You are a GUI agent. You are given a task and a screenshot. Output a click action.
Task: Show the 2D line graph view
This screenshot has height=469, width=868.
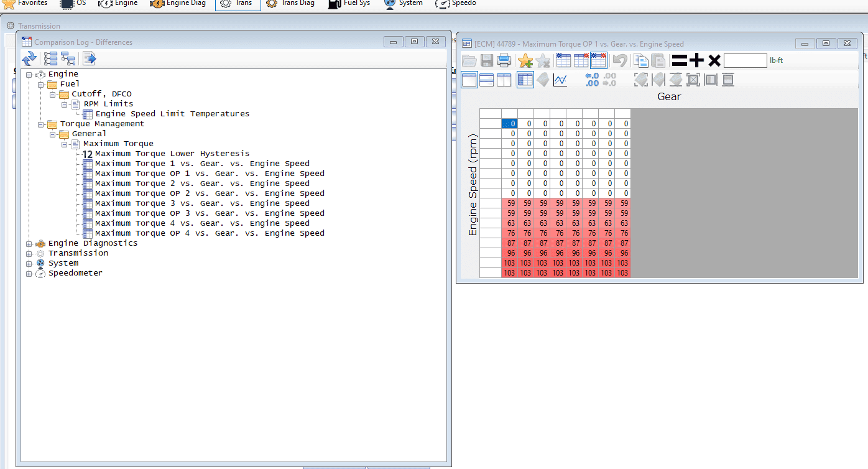point(560,80)
